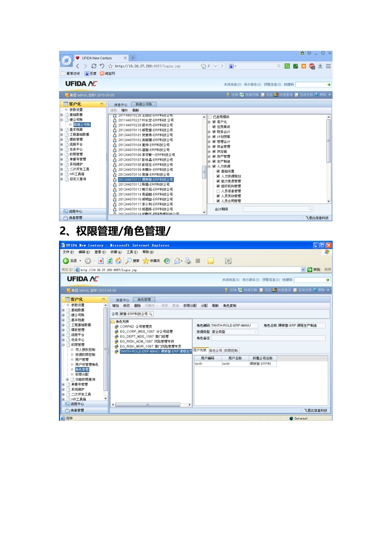Click the green screenshot icon in upper browser toolbar
Viewport: 392px width, 555px height.
click(x=287, y=66)
